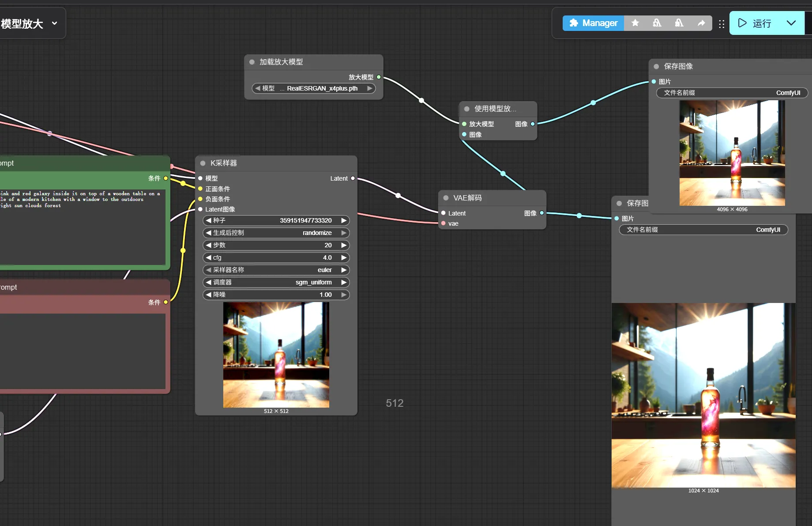812x526 pixels.
Task: Click the 512 × 512 preview thumbnail
Action: click(276, 355)
